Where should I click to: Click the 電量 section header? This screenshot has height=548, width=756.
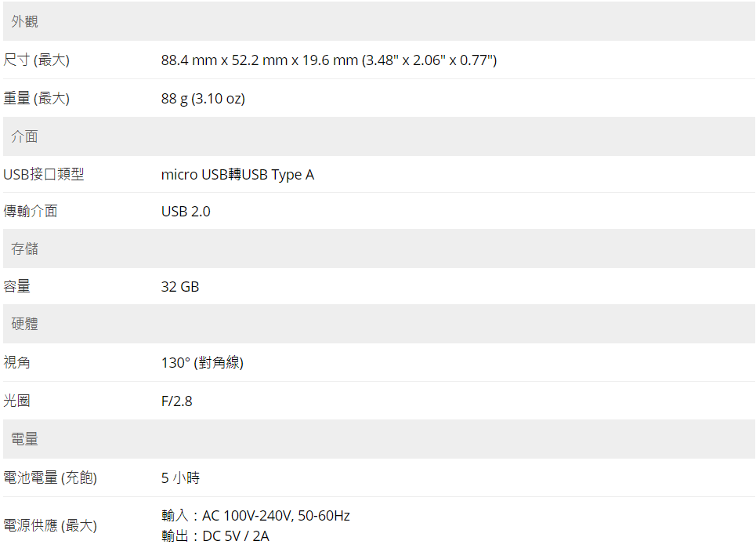tap(378, 439)
